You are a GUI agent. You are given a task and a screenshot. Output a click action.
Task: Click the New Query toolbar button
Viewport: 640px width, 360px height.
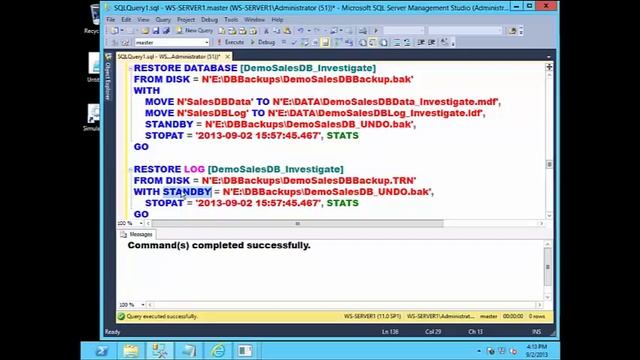point(195,31)
